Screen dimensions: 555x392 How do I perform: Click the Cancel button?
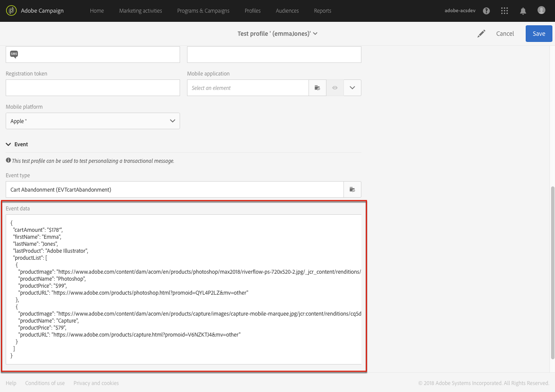pos(505,34)
